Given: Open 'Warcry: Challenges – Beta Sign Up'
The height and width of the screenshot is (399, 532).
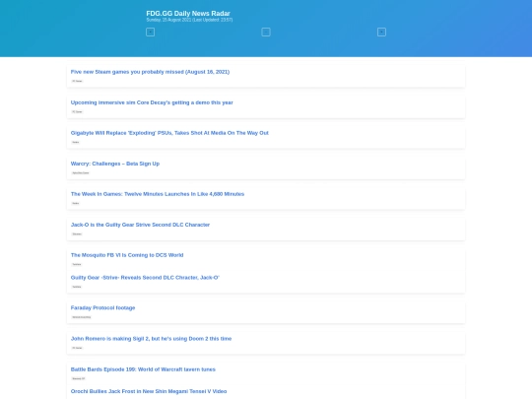Looking at the screenshot, I should click(115, 164).
